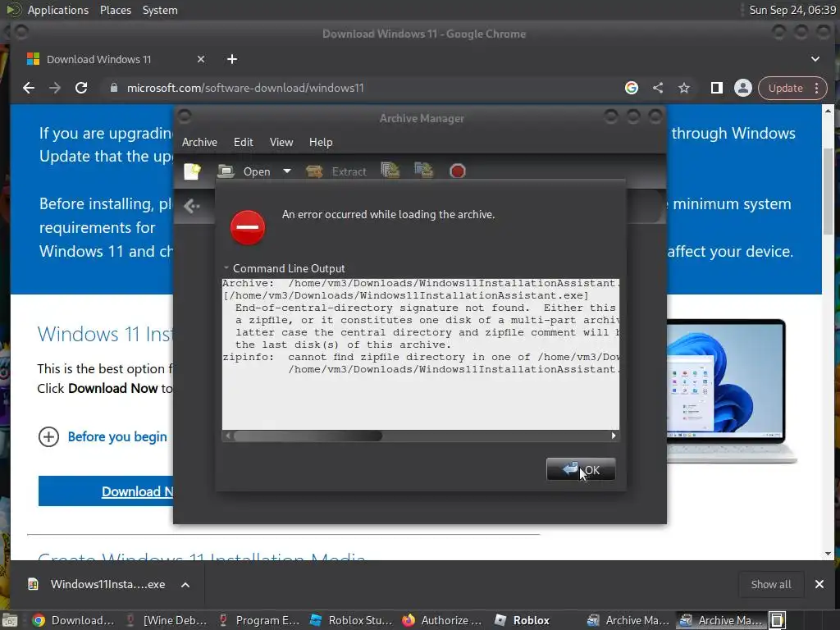Viewport: 840px width, 630px height.
Task: Click the site lock icon in address bar
Action: pos(113,88)
